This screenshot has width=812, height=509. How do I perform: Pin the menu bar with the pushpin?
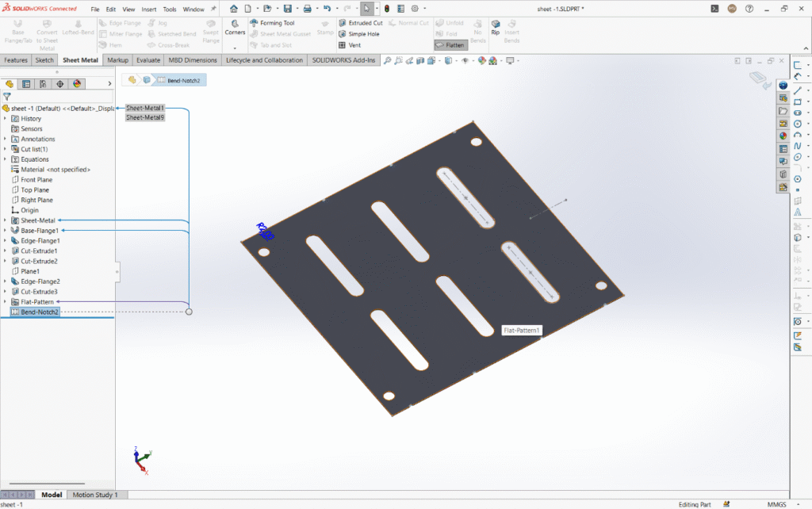click(213, 9)
